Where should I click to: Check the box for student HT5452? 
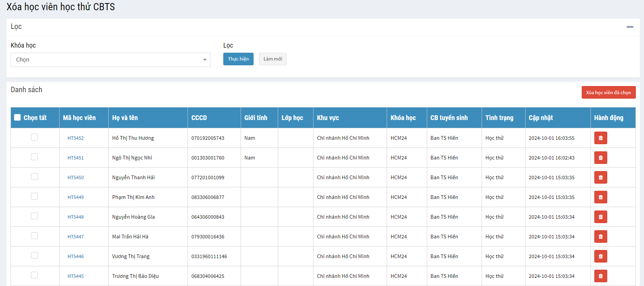tap(34, 137)
